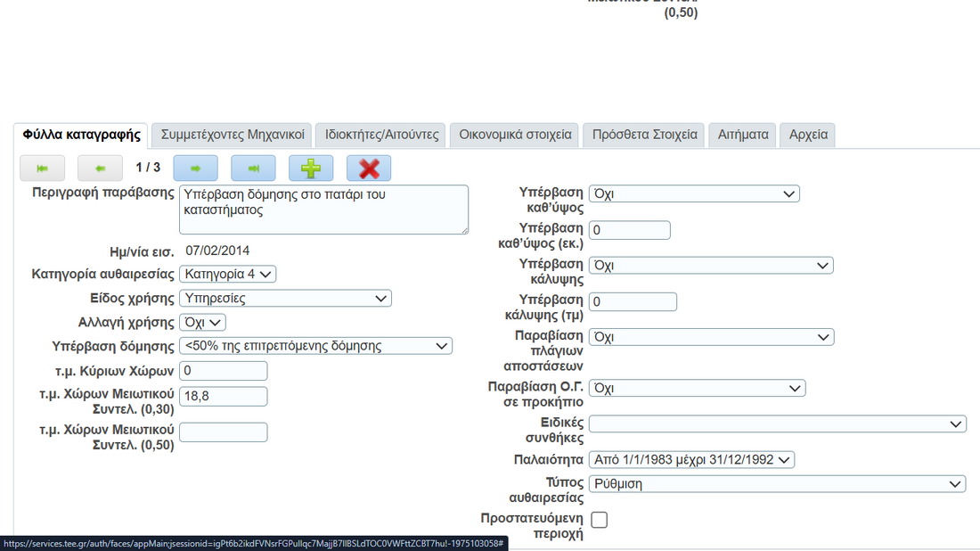The width and height of the screenshot is (980, 551).
Task: Open the Οικονομικά στοιχεία tab
Action: click(x=515, y=136)
